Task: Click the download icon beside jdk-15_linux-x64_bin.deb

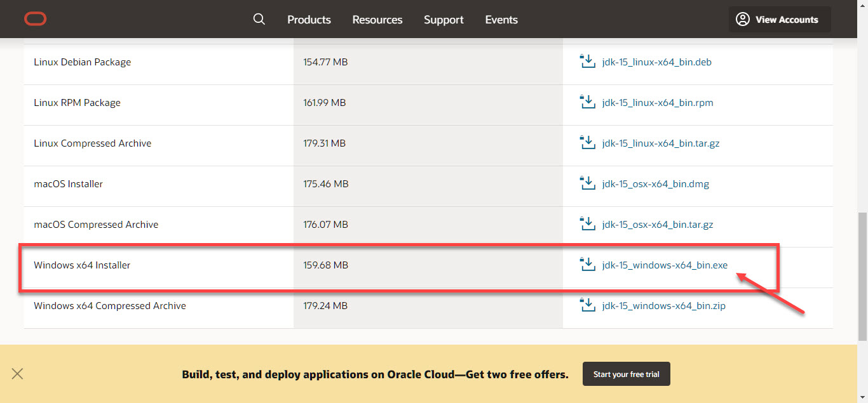Action: [587, 62]
